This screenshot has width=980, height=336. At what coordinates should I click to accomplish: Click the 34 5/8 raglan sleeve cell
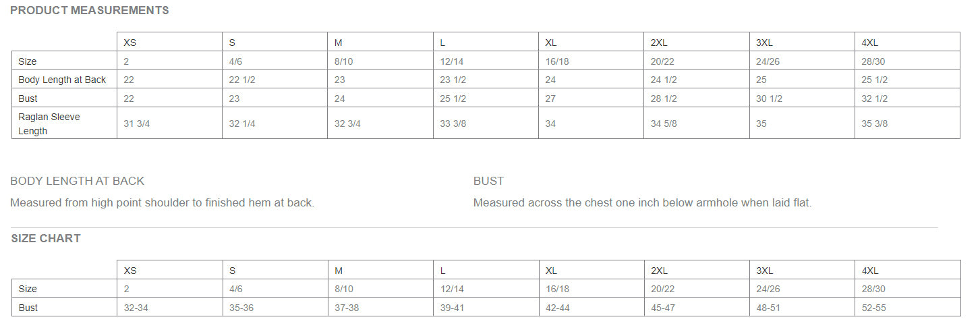pyautogui.click(x=664, y=124)
